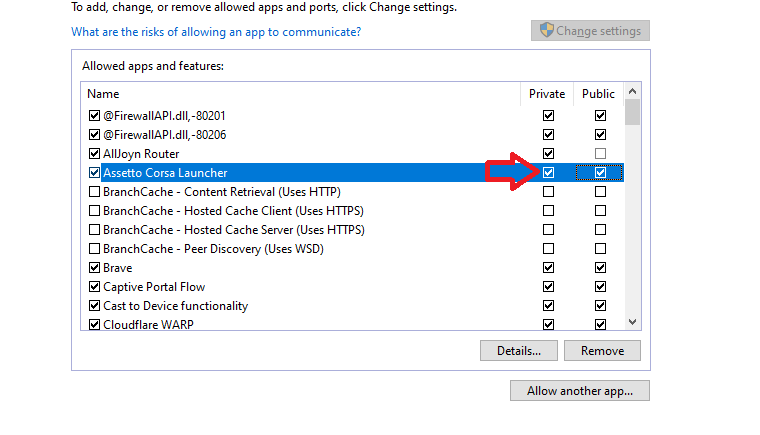The image size is (760, 435).
Task: Enable BranchCache - Content Retrieval name checkbox
Action: click(x=95, y=192)
